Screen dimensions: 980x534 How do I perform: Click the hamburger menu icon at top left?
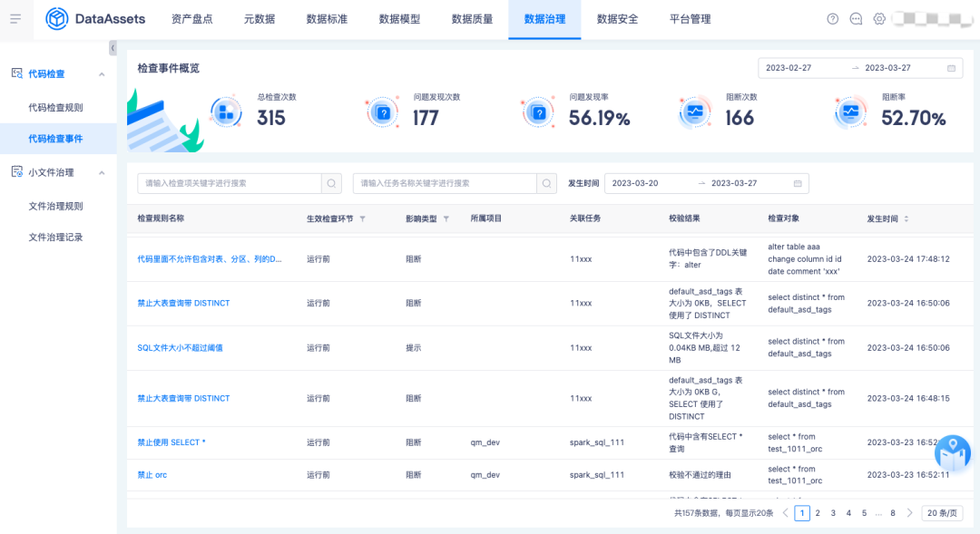(15, 19)
